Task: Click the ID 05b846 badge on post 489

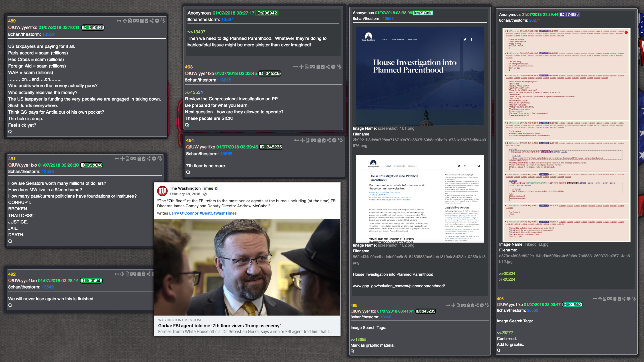Action: [x=93, y=28]
